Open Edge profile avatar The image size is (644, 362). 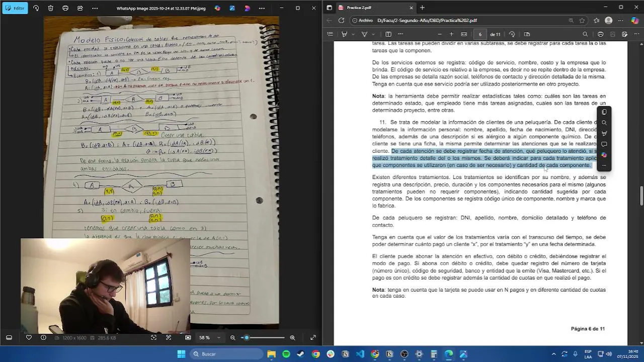click(x=608, y=21)
